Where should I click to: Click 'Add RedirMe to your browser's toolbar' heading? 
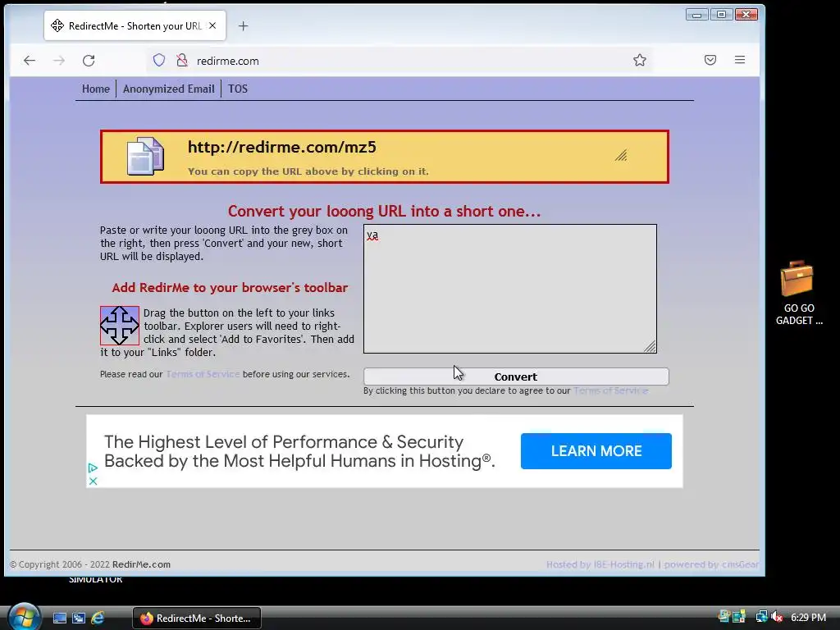pyautogui.click(x=230, y=288)
